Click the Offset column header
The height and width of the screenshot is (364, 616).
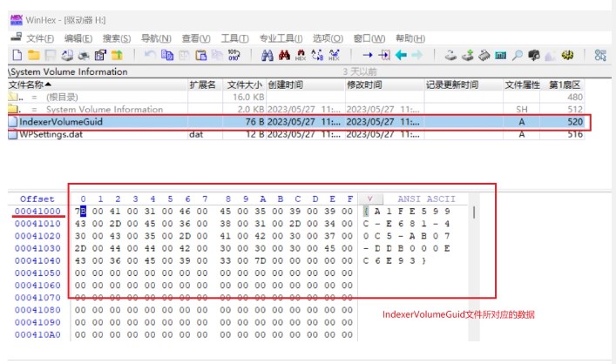coord(37,199)
